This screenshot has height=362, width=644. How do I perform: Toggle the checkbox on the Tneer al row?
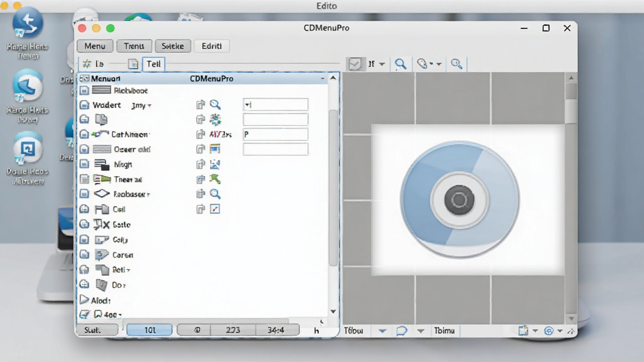pos(84,179)
